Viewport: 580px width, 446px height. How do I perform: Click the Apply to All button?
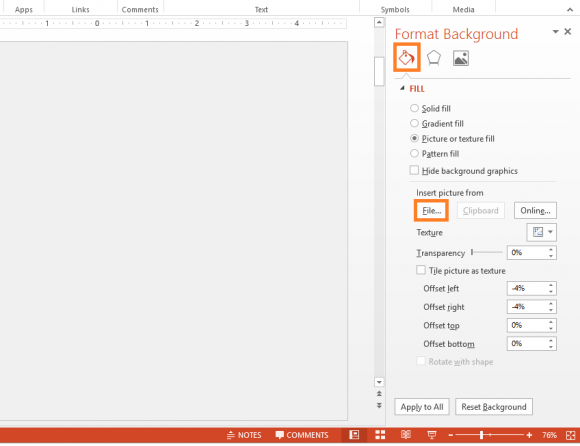point(422,407)
